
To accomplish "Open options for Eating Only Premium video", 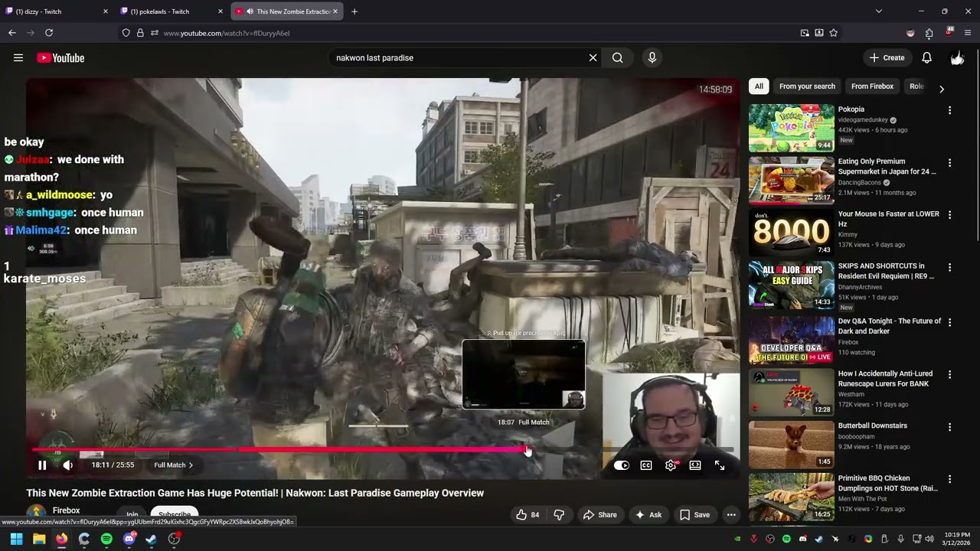I will tap(949, 163).
